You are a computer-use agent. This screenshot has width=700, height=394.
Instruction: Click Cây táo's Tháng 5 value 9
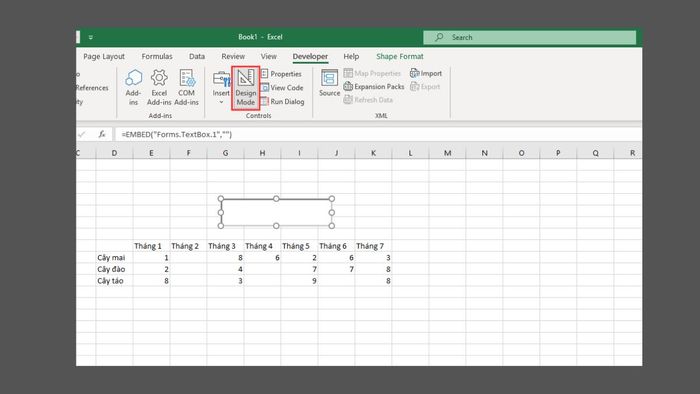click(299, 281)
